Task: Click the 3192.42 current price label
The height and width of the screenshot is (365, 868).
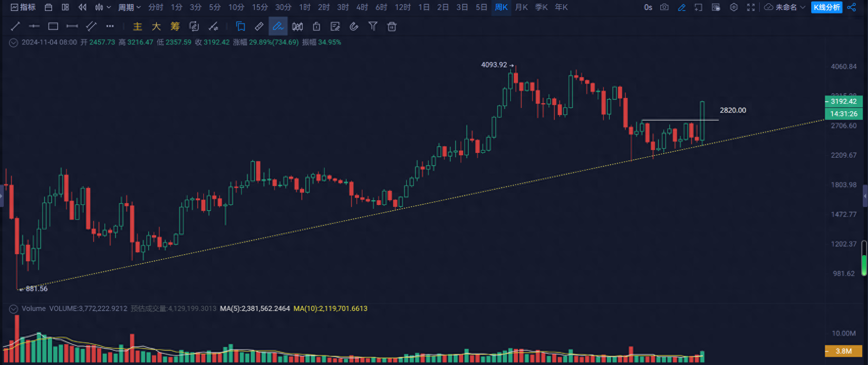Action: (x=843, y=101)
